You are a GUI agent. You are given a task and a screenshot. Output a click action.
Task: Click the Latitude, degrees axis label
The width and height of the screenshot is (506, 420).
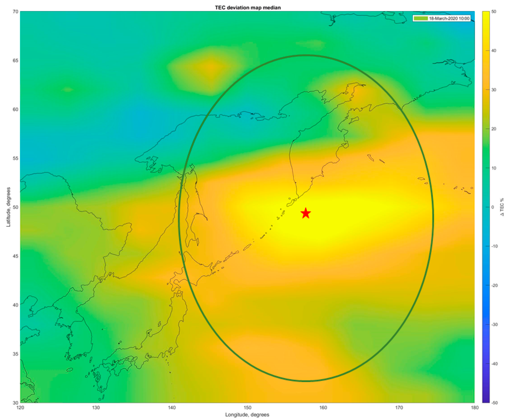9,207
